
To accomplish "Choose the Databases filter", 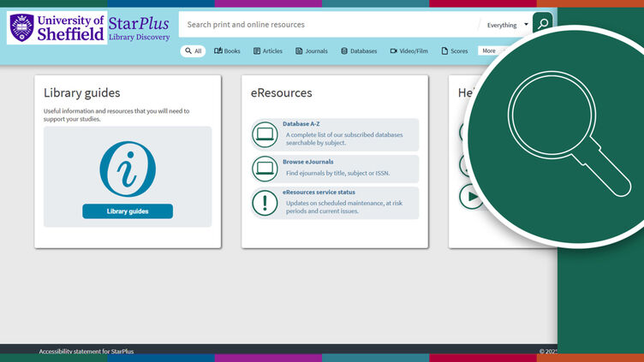I will point(359,51).
